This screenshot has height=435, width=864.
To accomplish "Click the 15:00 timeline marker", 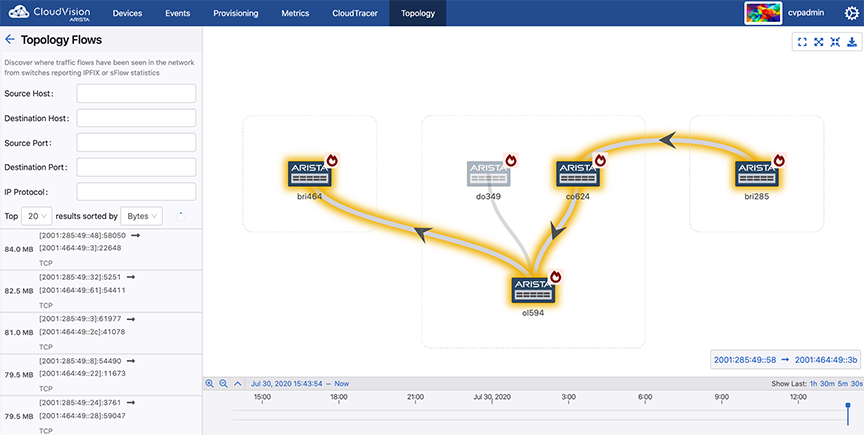I will (x=262, y=397).
